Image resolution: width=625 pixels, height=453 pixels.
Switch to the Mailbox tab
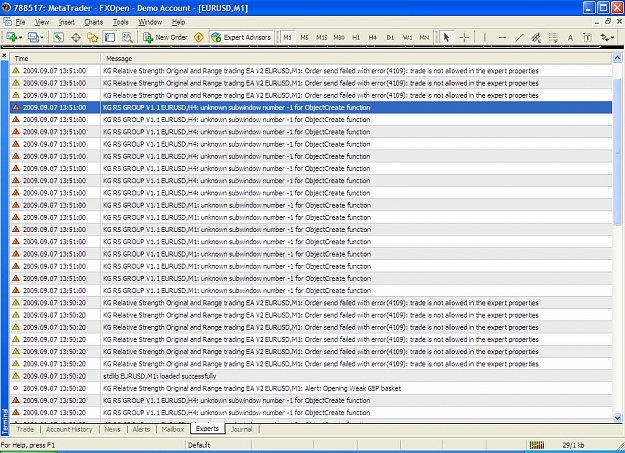(173, 429)
